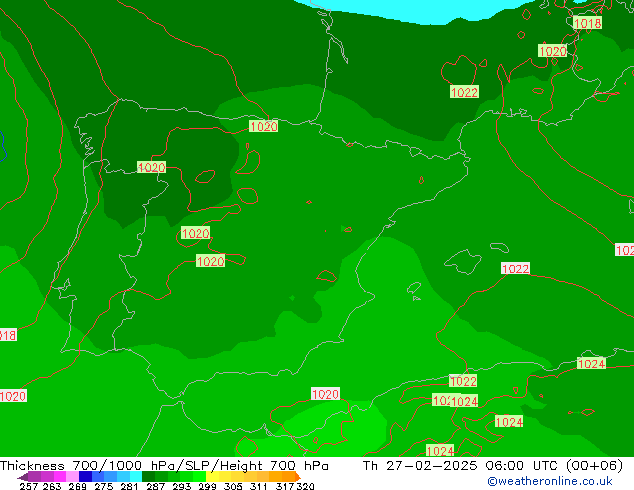
Task: Click the 1020 isobar label on the left edge
Action: point(13,396)
